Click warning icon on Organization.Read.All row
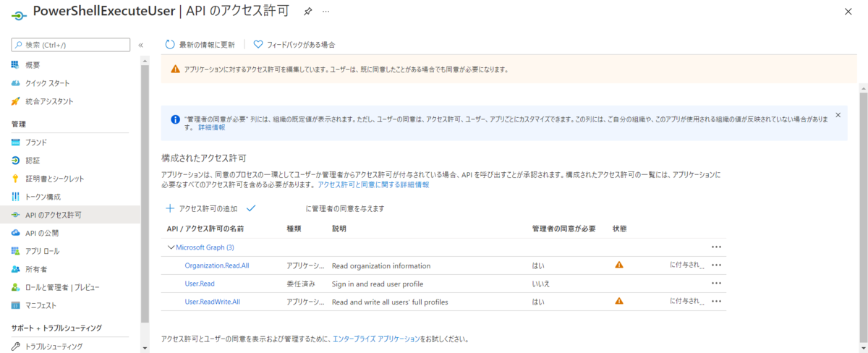 [619, 265]
